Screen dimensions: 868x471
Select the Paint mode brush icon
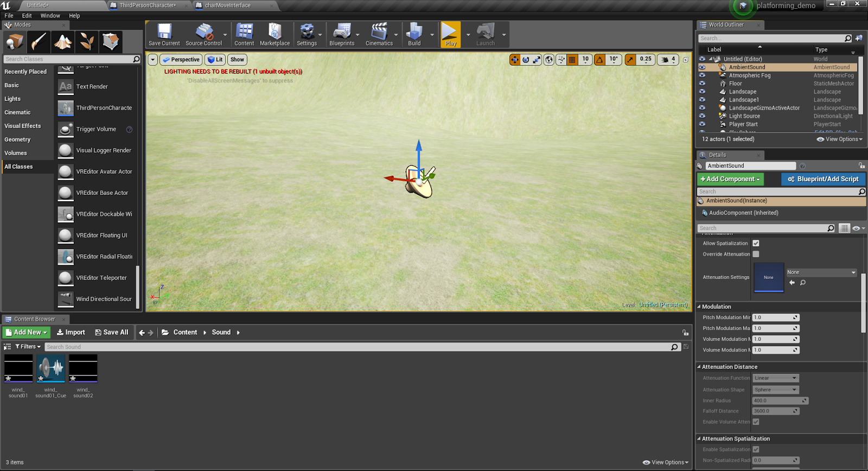click(39, 42)
